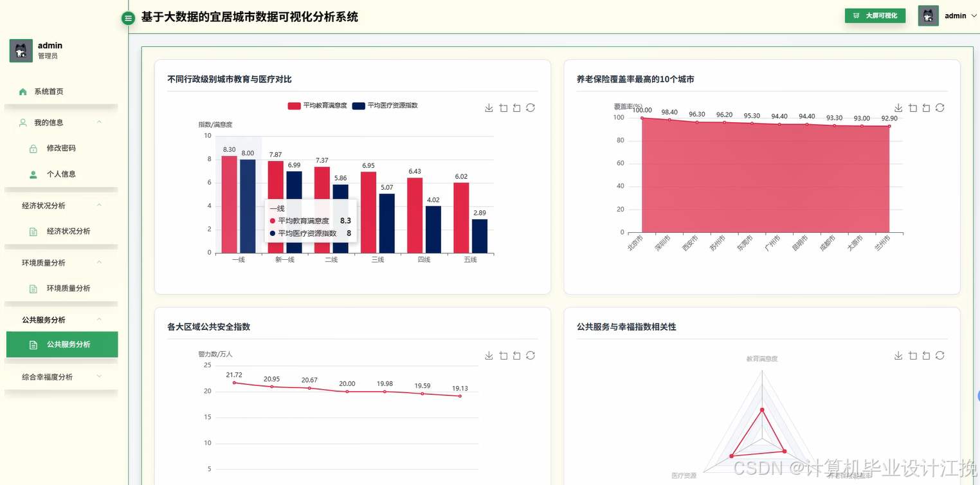Viewport: 980px width, 485px height.
Task: Save the 公共安全指数 chart as image
Action: [x=489, y=356]
